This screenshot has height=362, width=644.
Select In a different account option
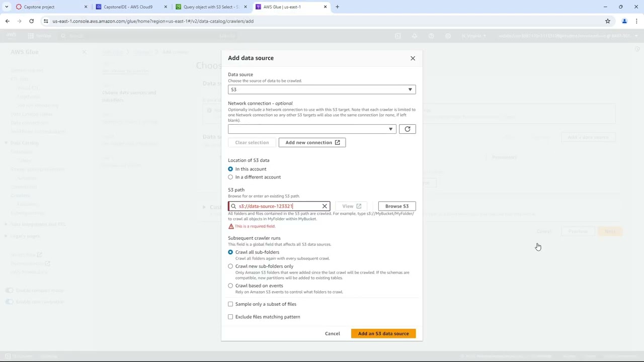pyautogui.click(x=230, y=177)
